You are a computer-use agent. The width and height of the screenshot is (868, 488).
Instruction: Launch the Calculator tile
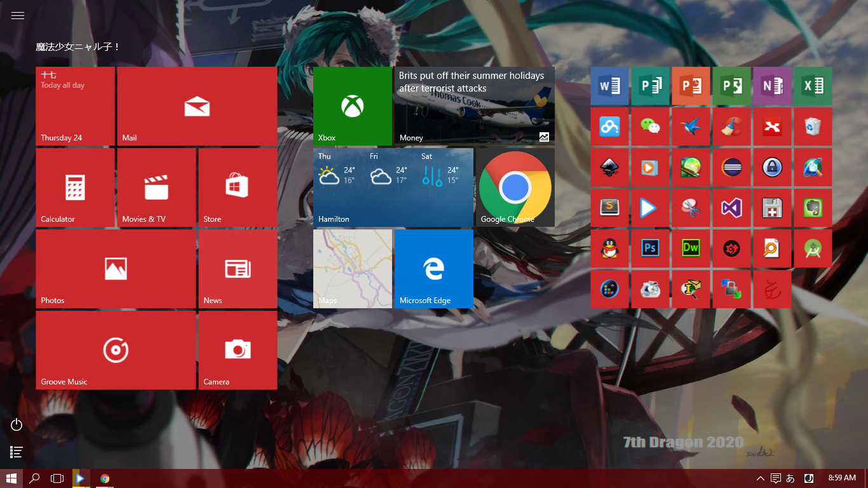click(76, 187)
